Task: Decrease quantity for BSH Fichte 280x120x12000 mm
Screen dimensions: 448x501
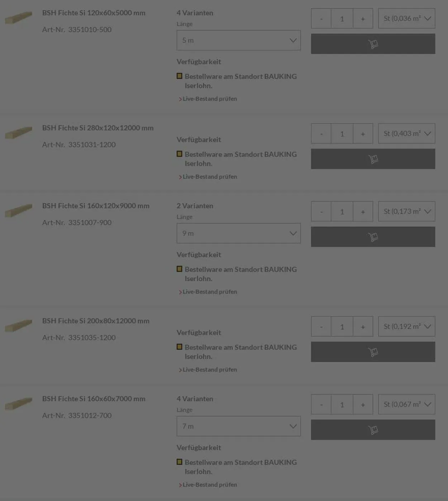Action: click(x=321, y=134)
